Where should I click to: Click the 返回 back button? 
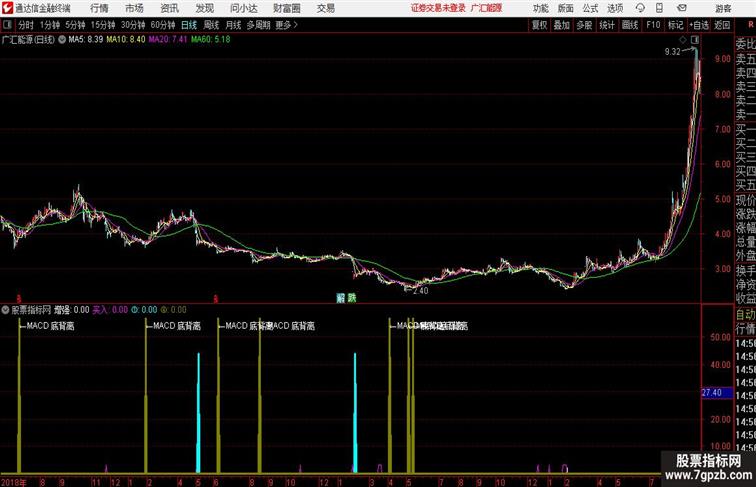click(x=722, y=25)
